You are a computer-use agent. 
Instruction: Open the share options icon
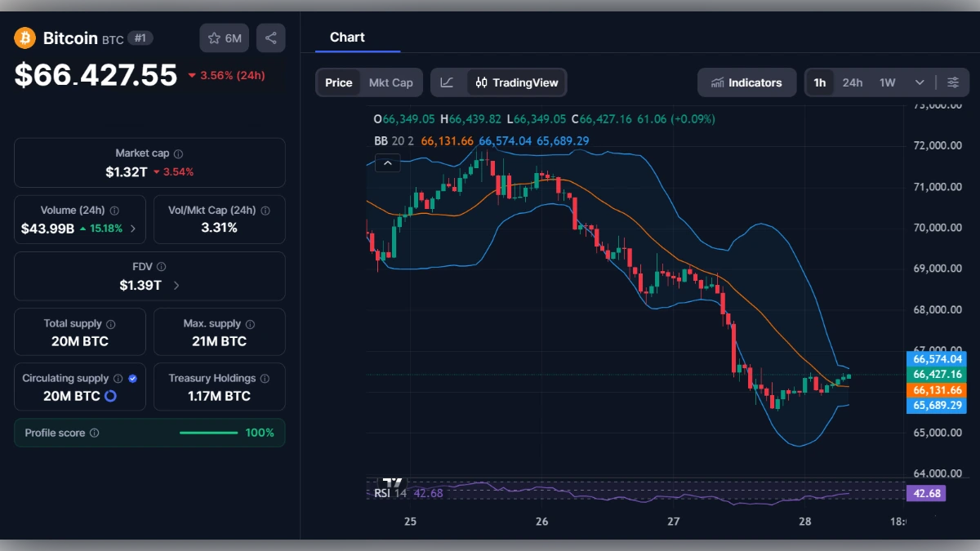270,38
